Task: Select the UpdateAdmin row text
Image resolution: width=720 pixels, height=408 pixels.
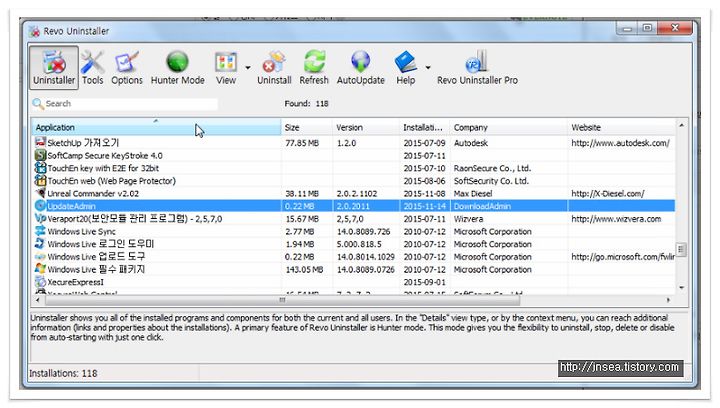Action: [71, 207]
